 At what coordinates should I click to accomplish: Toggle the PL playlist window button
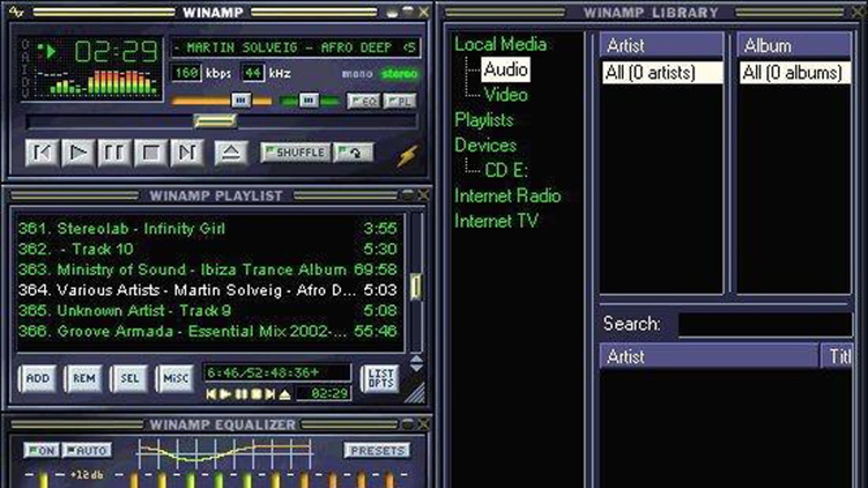pos(400,101)
